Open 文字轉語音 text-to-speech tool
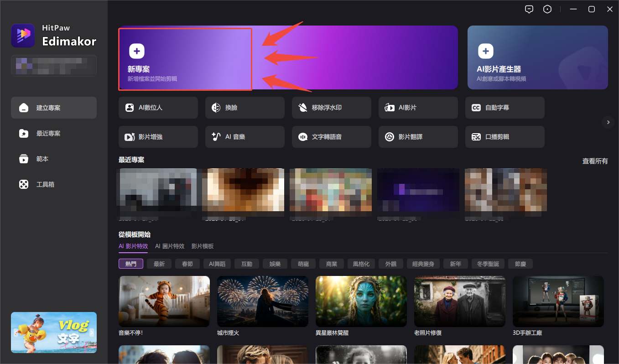The height and width of the screenshot is (364, 619). pyautogui.click(x=331, y=137)
